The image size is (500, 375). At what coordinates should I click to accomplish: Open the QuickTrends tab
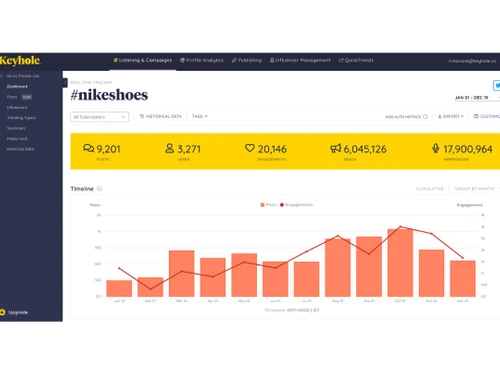[x=356, y=60]
